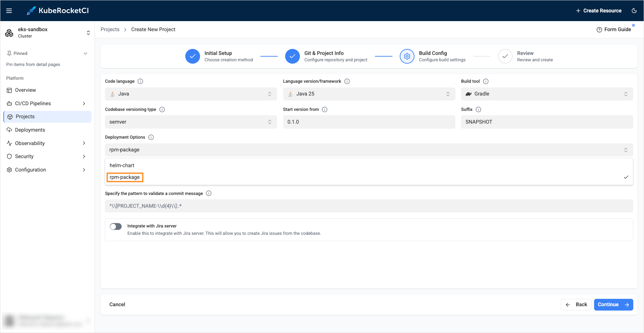Click the eks-sandbox cluster icon
644x333 pixels.
click(9, 33)
